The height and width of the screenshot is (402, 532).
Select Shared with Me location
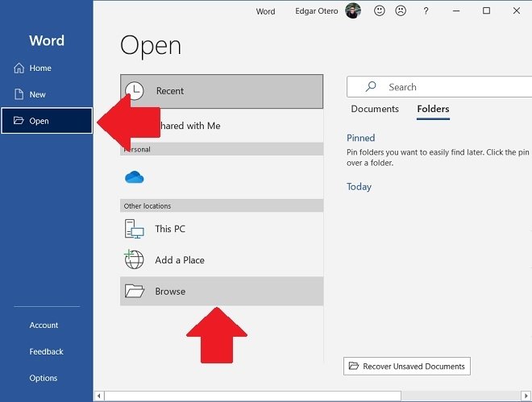click(x=222, y=126)
